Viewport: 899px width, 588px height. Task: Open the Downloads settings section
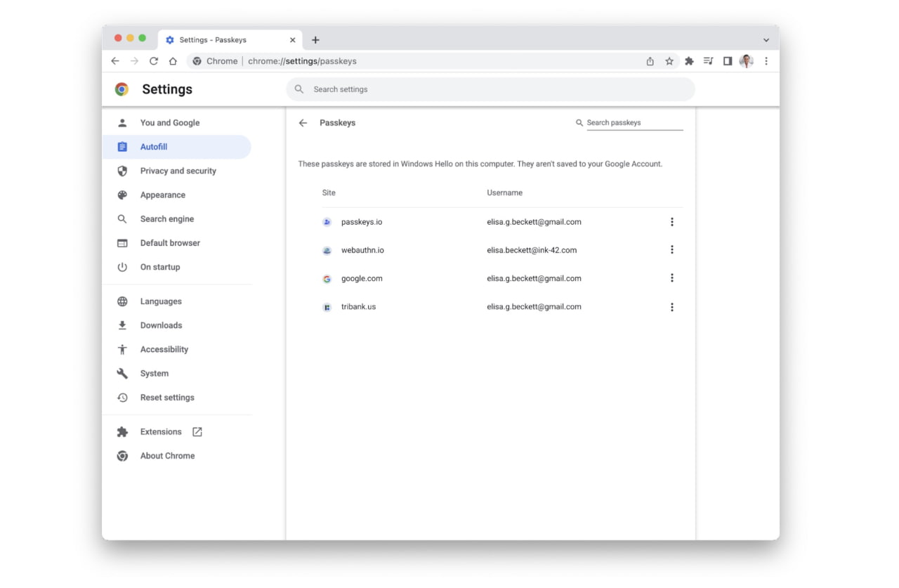[161, 325]
